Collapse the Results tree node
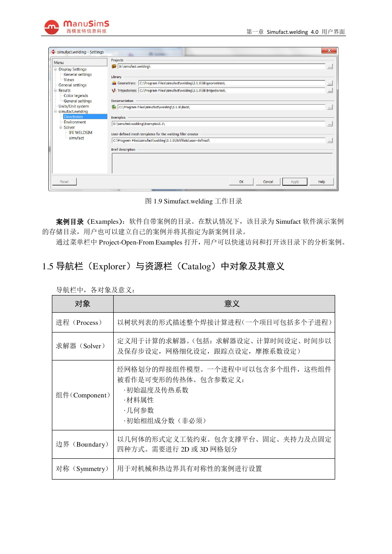Viewport: 392px width, 554px height. pos(55,90)
